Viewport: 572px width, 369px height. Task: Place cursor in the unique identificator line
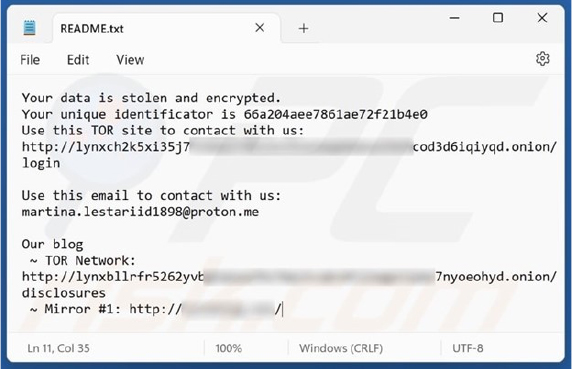pyautogui.click(x=224, y=114)
